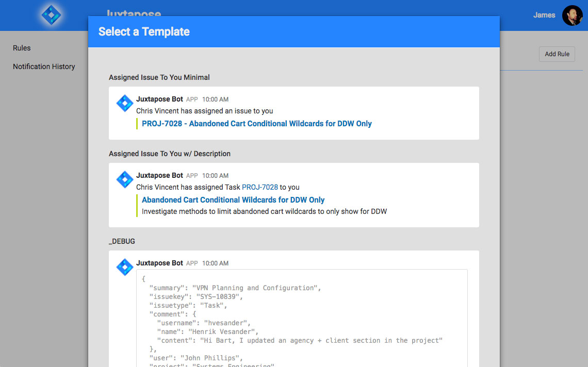
Task: Open James's profile avatar photo
Action: click(572, 15)
